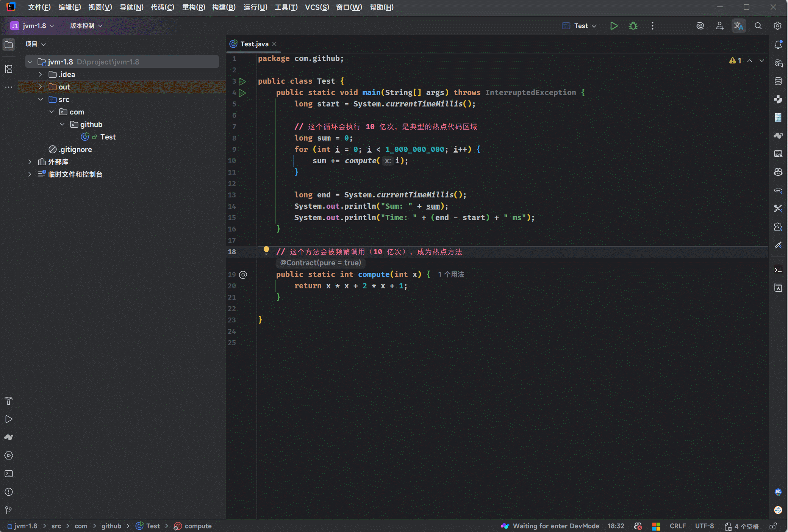Open the Git tool window icon at bottom-left
788x532 pixels.
9,510
